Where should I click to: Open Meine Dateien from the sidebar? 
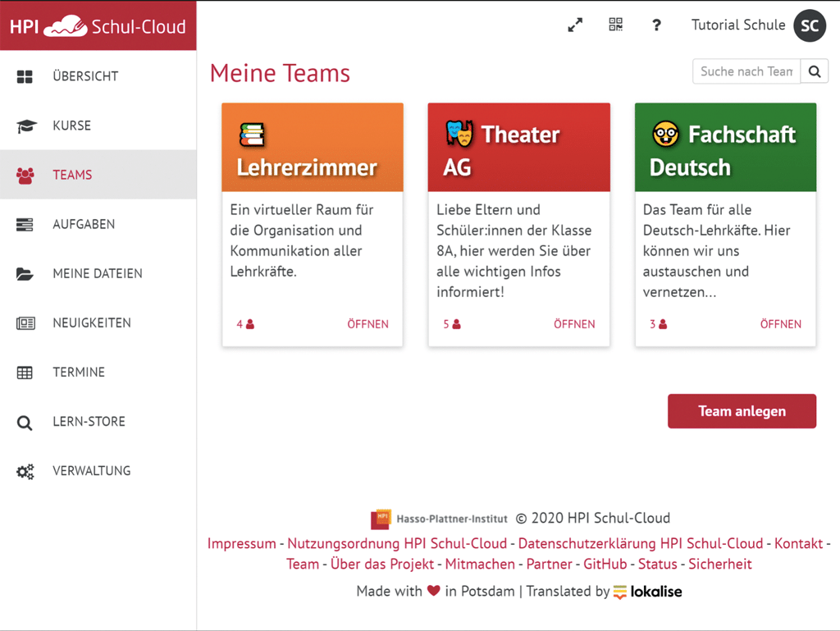click(25, 273)
